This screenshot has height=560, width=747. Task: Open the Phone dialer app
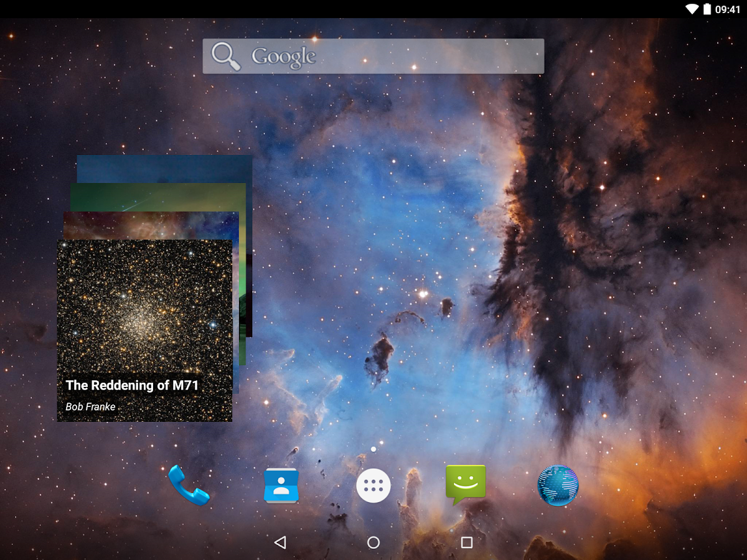click(x=189, y=486)
